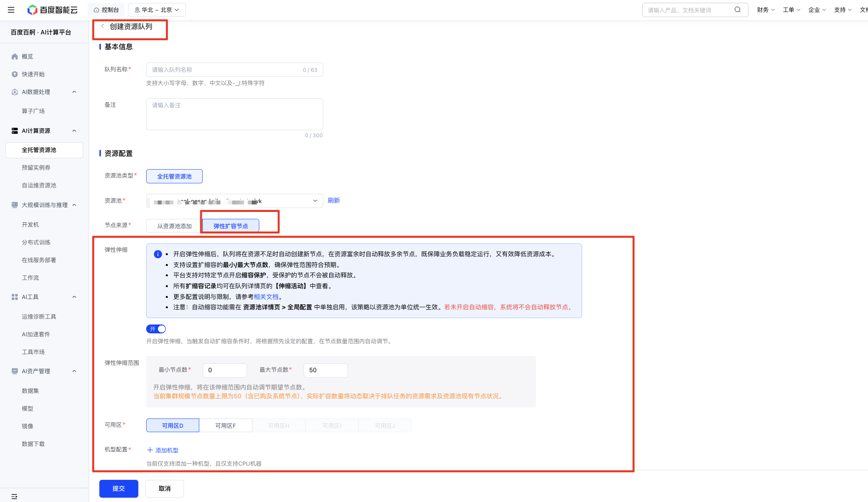Click the 取消 cancel button
This screenshot has width=868, height=502.
click(164, 489)
